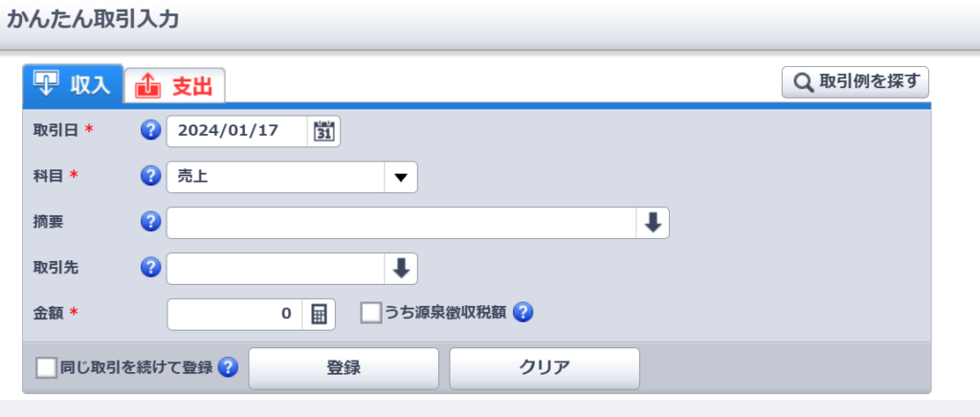Click the 取引例を探す search button
This screenshot has height=417, width=980.
[856, 82]
